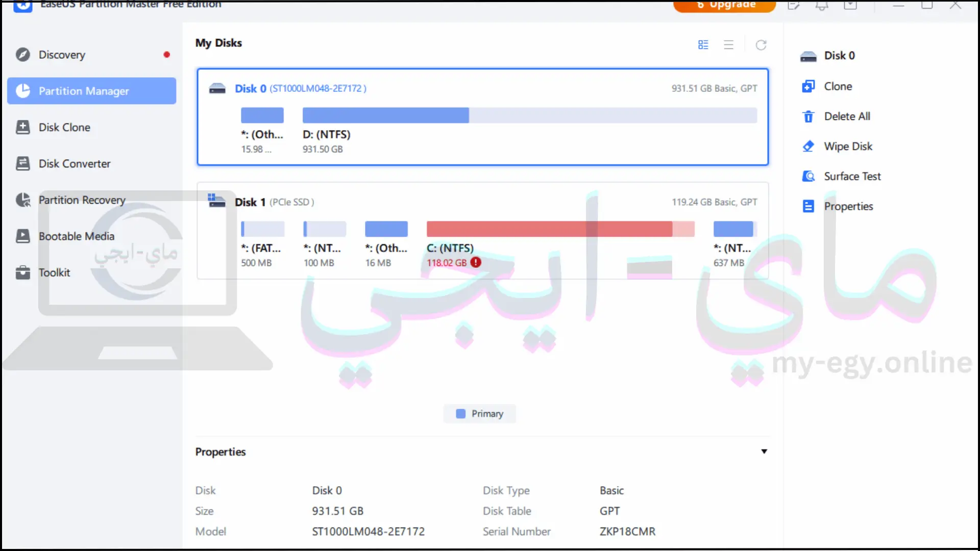Select the 16 MB Other partition
Viewport: 980px width, 551px height.
tap(386, 229)
